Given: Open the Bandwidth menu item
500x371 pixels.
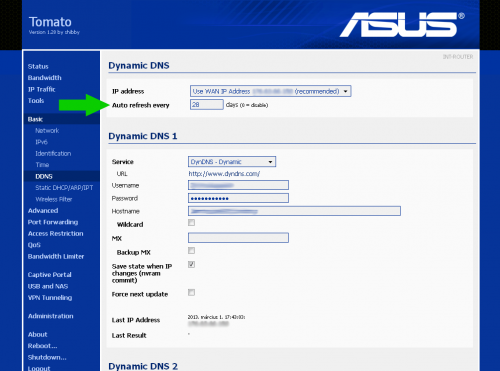Looking at the screenshot, I should (45, 78).
